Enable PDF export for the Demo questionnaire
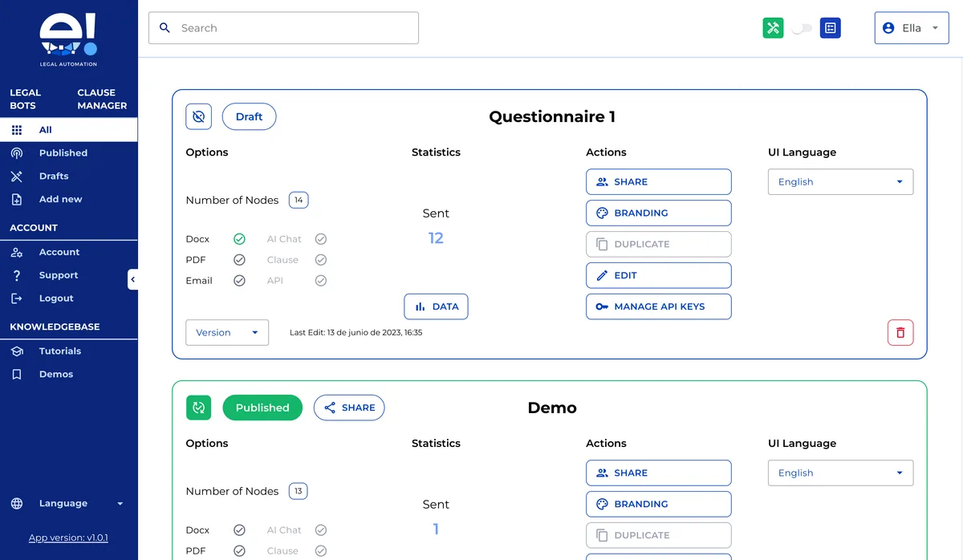The image size is (963, 560). [239, 550]
